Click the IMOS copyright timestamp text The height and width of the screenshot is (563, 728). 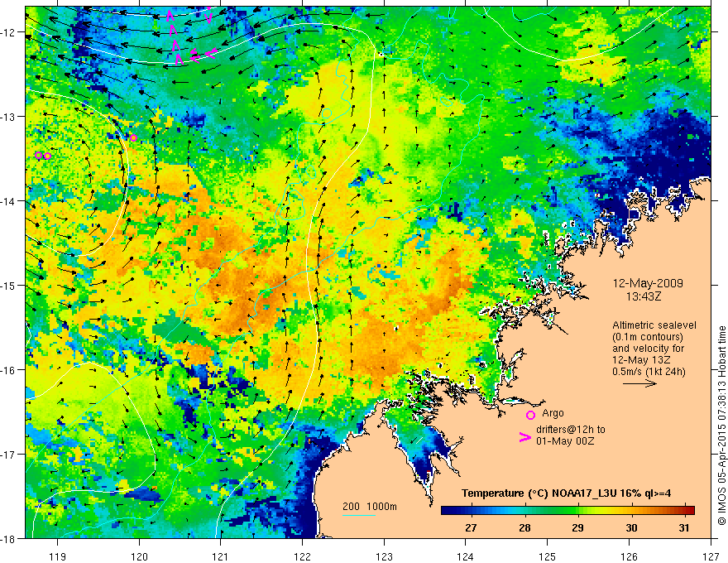click(721, 426)
